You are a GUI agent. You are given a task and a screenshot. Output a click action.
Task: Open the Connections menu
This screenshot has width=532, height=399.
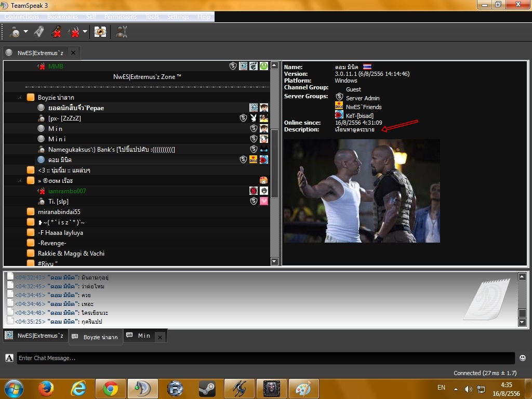[x=22, y=17]
